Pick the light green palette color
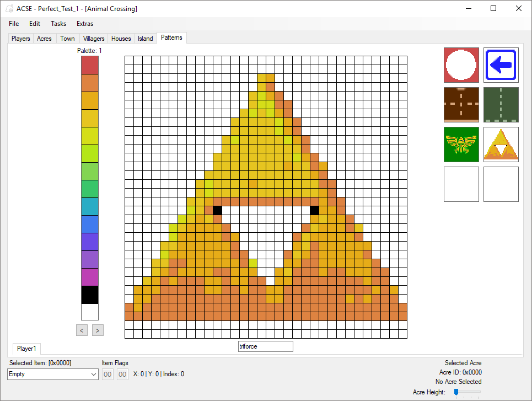 (x=89, y=171)
